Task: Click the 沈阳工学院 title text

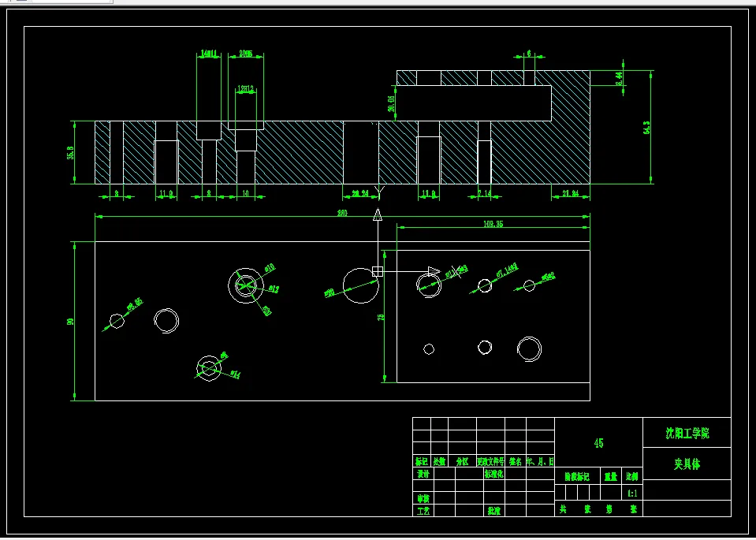Action: pos(687,433)
